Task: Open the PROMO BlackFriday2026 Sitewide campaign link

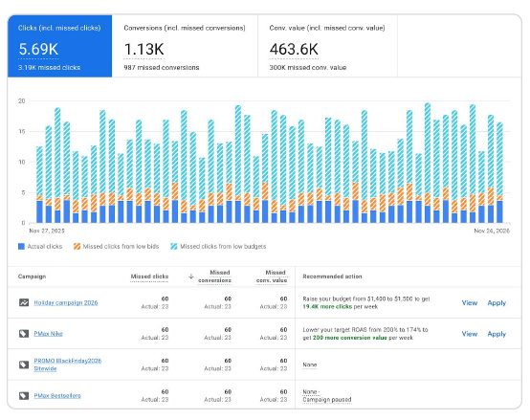Action: tap(68, 365)
